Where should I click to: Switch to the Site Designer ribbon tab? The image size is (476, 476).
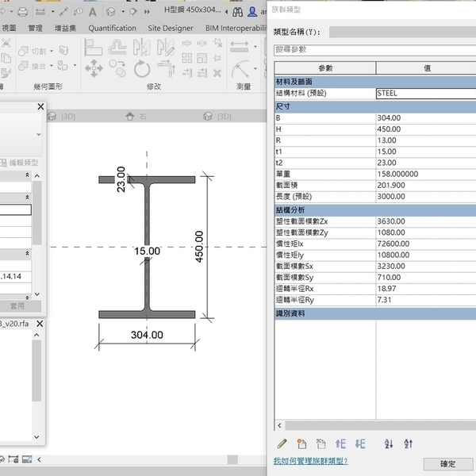coord(171,28)
